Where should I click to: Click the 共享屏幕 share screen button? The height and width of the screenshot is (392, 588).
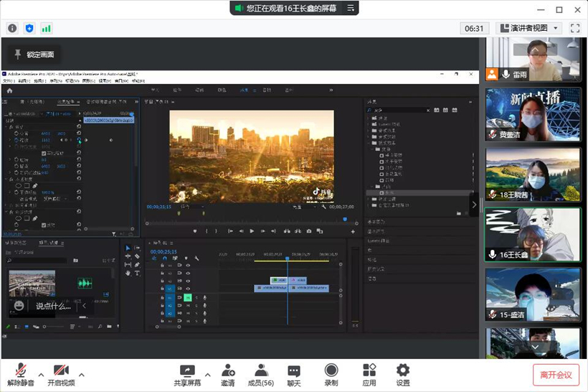click(187, 375)
